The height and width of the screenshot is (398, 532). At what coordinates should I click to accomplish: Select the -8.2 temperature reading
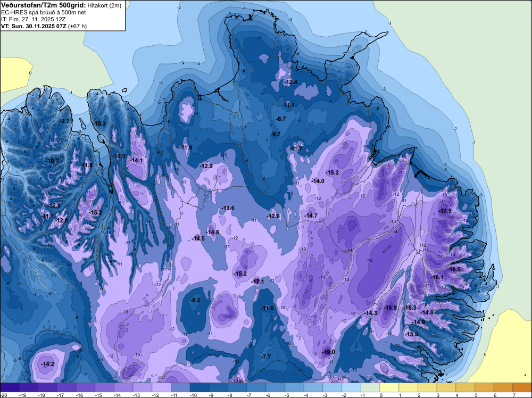coord(195,300)
